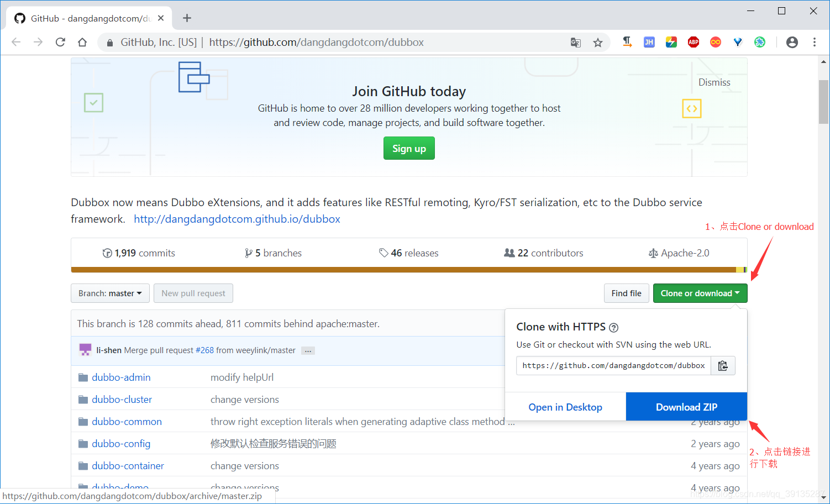Click the New pull request button
This screenshot has width=830, height=504.
coord(193,293)
